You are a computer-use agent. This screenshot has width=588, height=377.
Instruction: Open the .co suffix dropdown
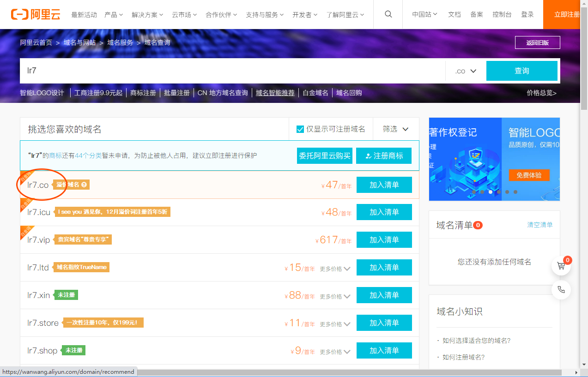(x=466, y=71)
